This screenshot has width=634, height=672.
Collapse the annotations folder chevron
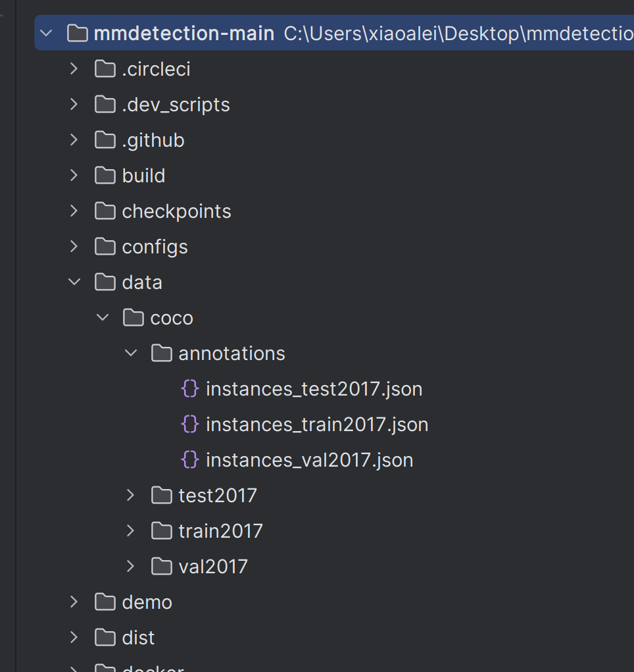click(x=131, y=353)
